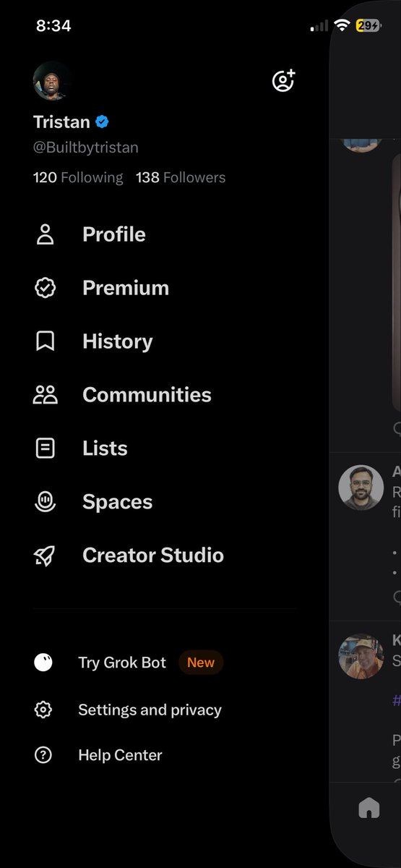The width and height of the screenshot is (401, 868).
Task: Click the Grok Bot circle icon
Action: tap(43, 662)
